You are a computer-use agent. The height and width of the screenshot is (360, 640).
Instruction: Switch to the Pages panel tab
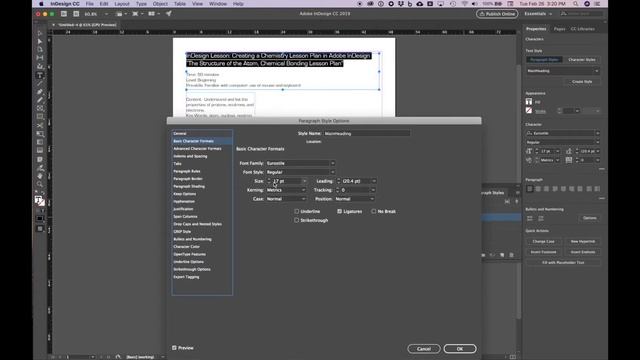559,29
